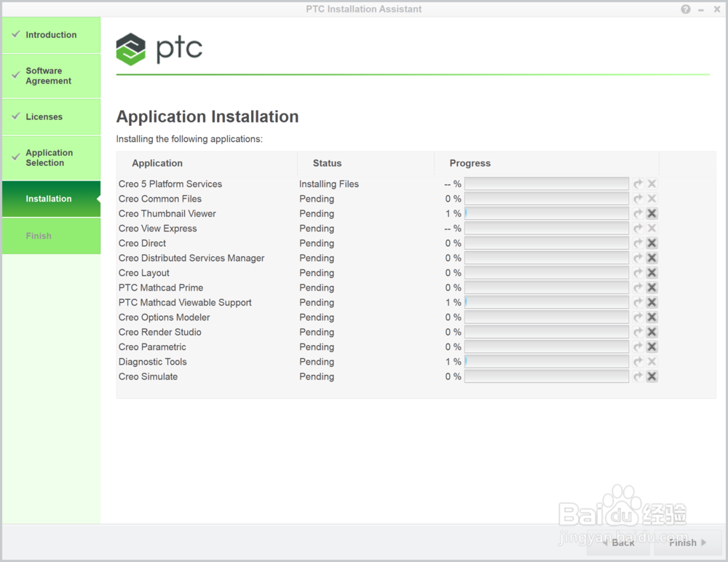Viewport: 728px width, 562px height.
Task: Click retry arrow for Creo Layout
Action: (x=638, y=273)
